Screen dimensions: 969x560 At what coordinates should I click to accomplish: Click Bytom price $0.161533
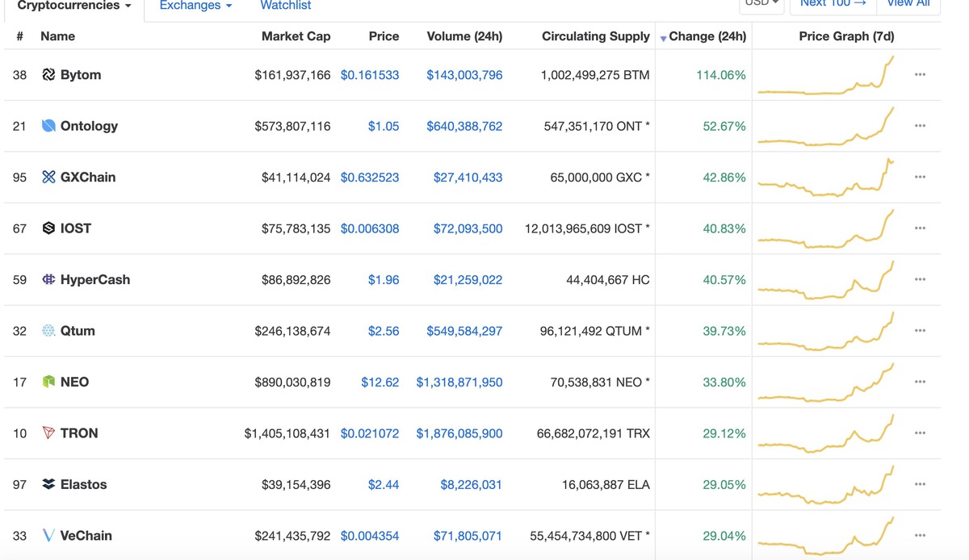pos(370,75)
